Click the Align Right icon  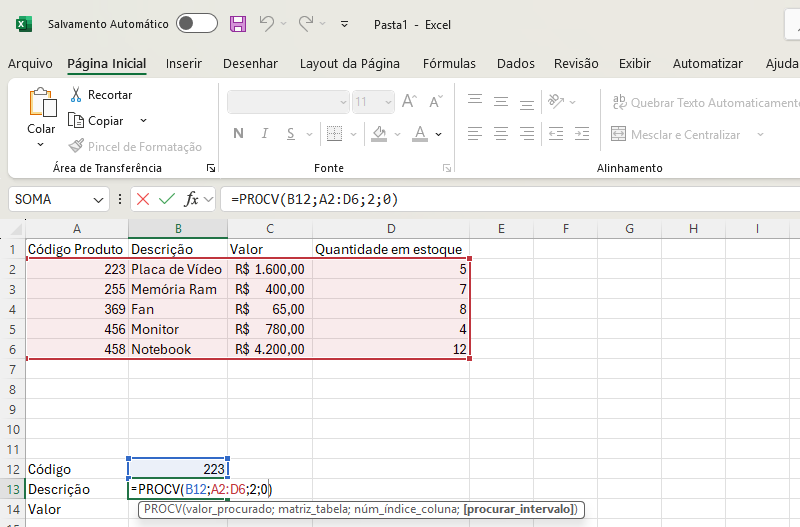[x=527, y=134]
